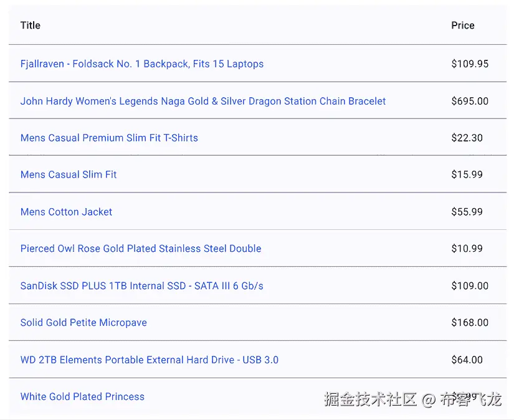This screenshot has width=514, height=420.
Task: Open the Mens Cotton Jacket link
Action: 67,212
